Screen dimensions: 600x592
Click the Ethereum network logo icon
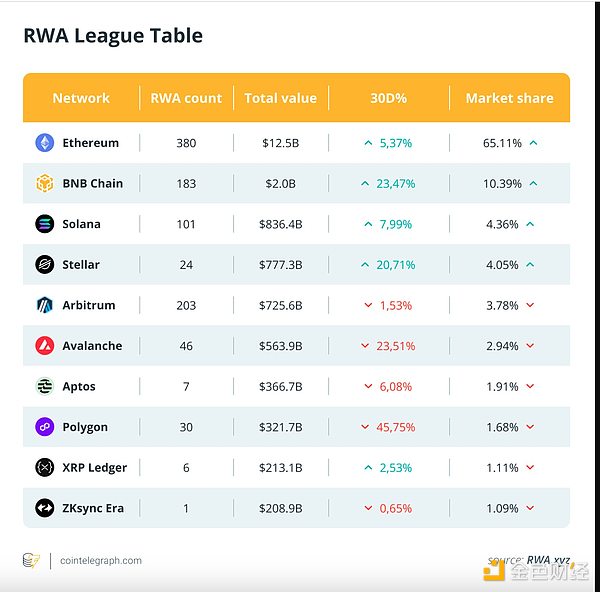[44, 143]
